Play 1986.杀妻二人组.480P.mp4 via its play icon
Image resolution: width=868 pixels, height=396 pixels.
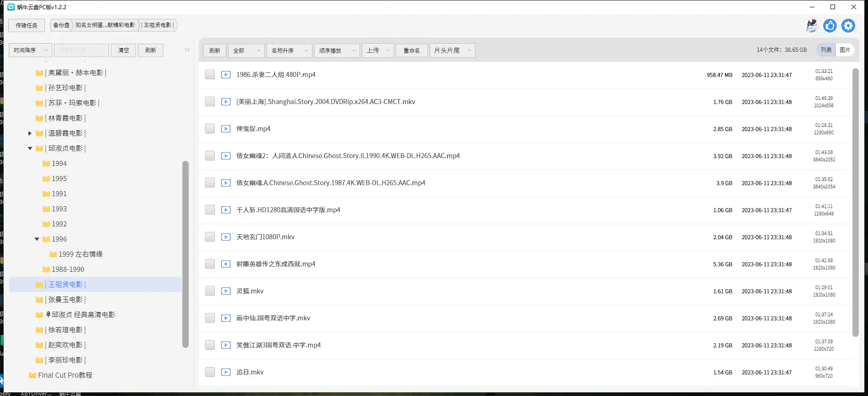tap(226, 75)
